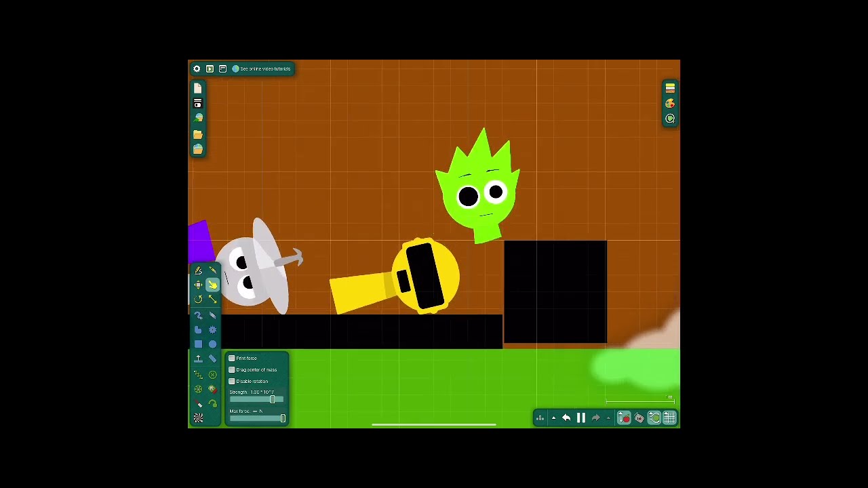The image size is (868, 488).
Task: Enable the 'Disable rotation' checkbox
Action: pyautogui.click(x=232, y=381)
